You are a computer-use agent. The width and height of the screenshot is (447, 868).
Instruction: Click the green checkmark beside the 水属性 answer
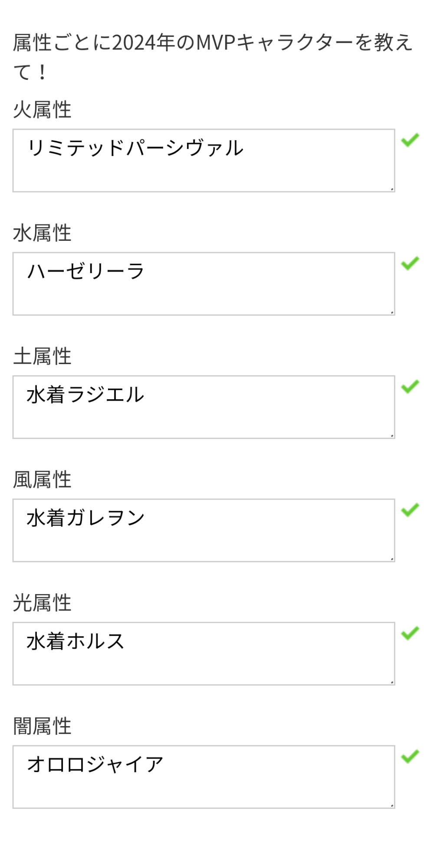[410, 263]
